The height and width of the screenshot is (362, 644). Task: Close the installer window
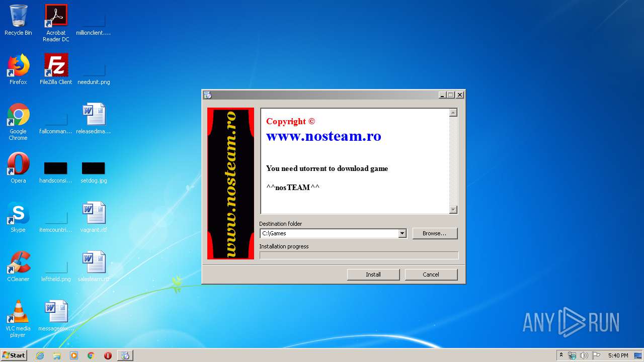tap(460, 95)
